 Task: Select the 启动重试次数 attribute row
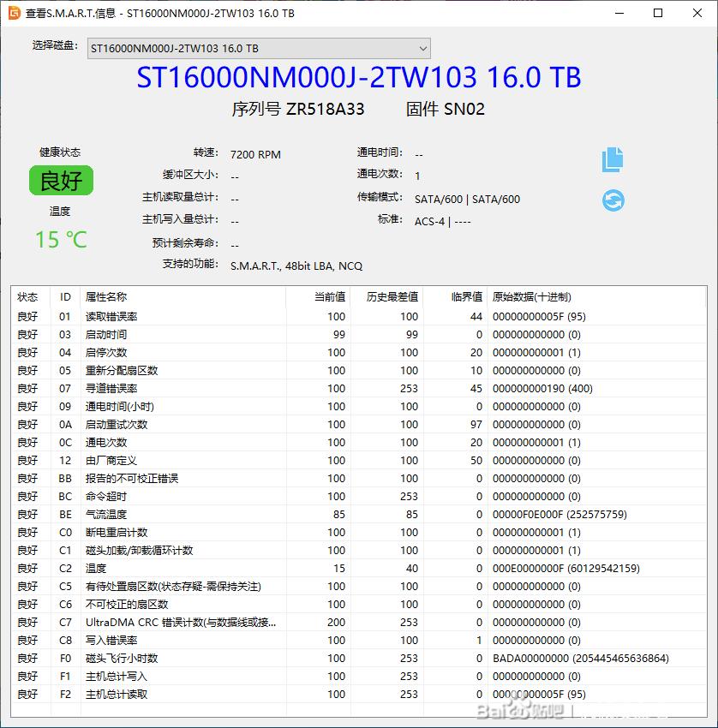click(x=358, y=425)
